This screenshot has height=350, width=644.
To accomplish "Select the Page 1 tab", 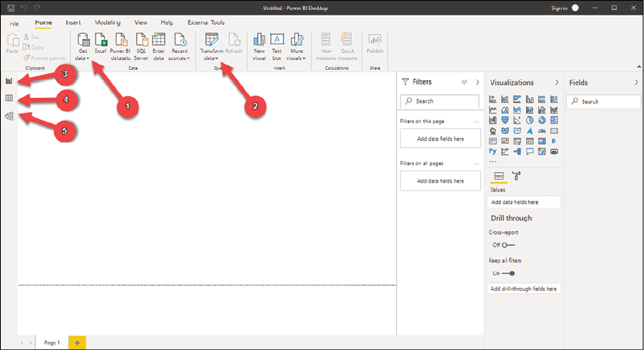I will (x=52, y=342).
